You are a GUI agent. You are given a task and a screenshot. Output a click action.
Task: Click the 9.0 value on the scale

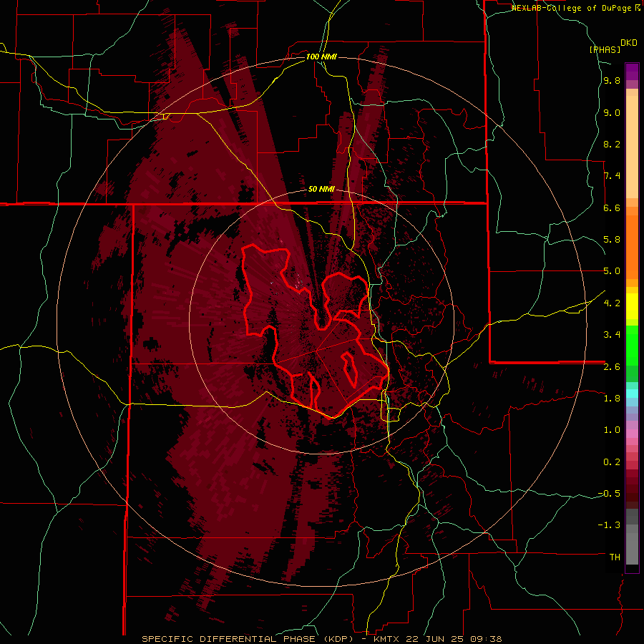pos(612,112)
